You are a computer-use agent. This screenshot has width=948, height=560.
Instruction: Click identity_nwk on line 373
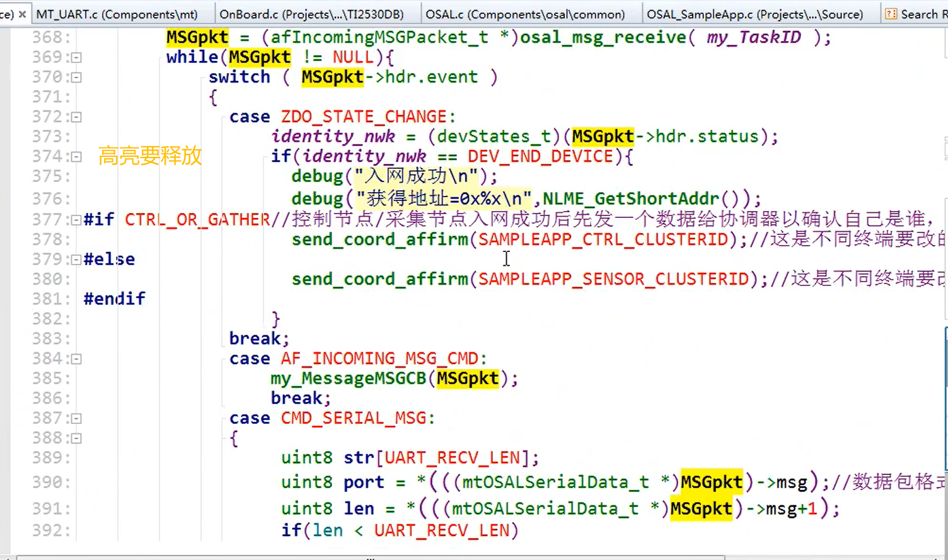click(333, 137)
